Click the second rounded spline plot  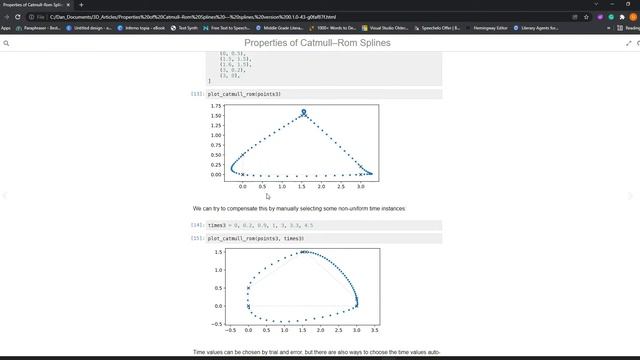tap(296, 291)
